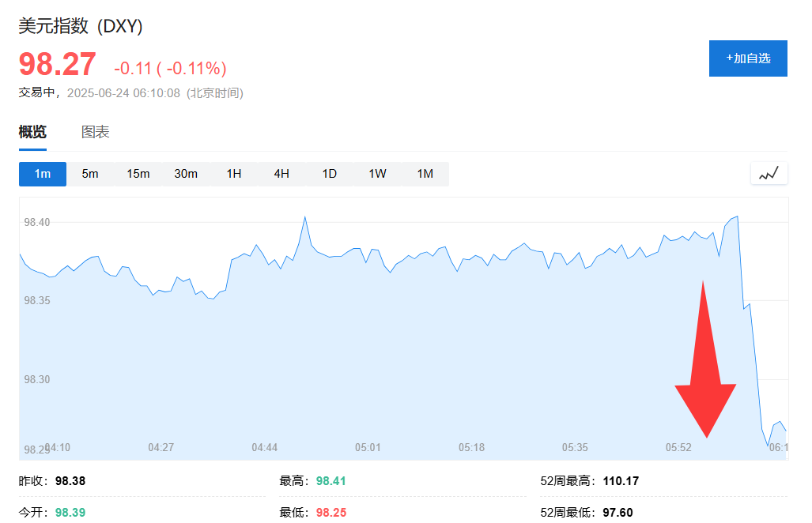Screen dimensions: 812x523
Task: Add DXY to watchlist with +加自选
Action: coord(748,58)
